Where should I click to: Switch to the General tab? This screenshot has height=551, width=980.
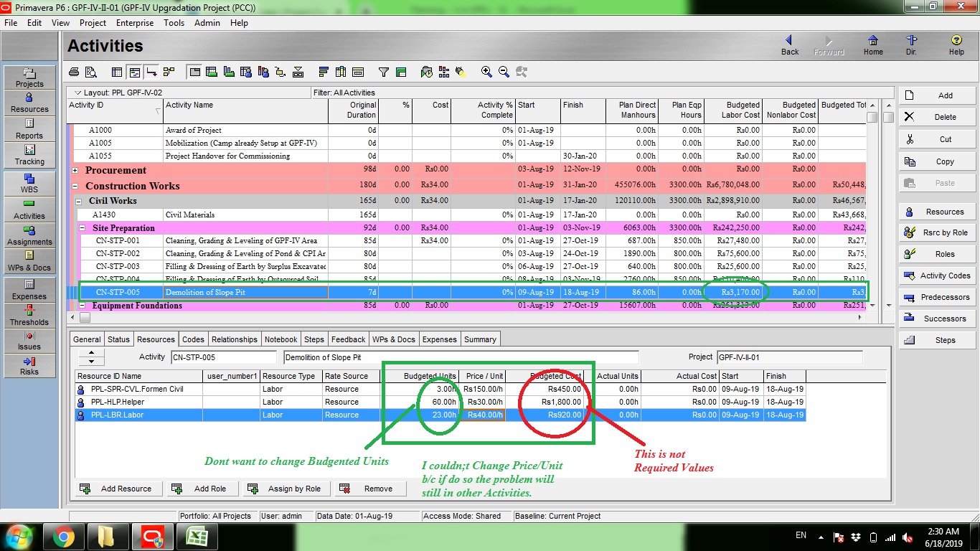(x=87, y=339)
